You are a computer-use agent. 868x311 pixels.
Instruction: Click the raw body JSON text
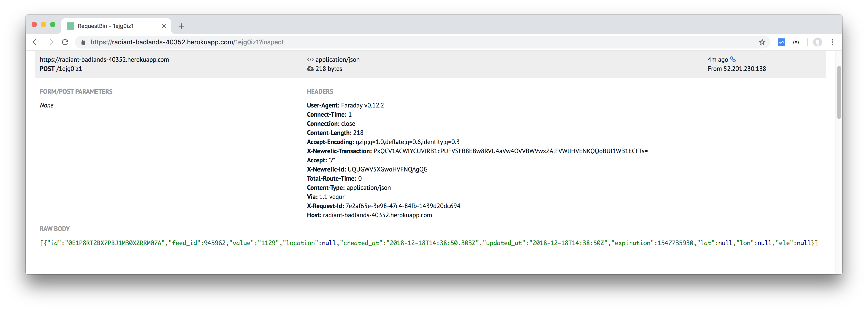pyautogui.click(x=429, y=243)
